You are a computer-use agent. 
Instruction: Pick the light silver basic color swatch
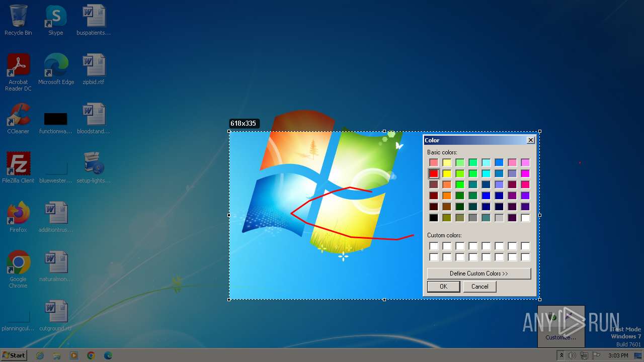[x=499, y=218]
